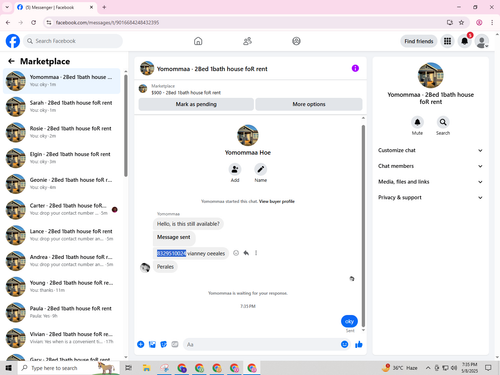Go to the Home feed icon
The image size is (500, 375).
tap(198, 41)
